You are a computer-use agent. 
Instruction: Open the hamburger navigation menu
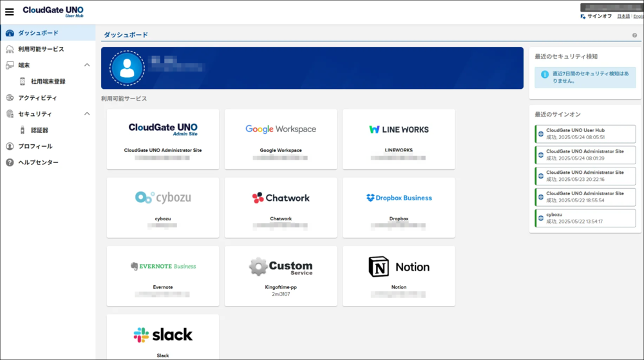tap(10, 12)
